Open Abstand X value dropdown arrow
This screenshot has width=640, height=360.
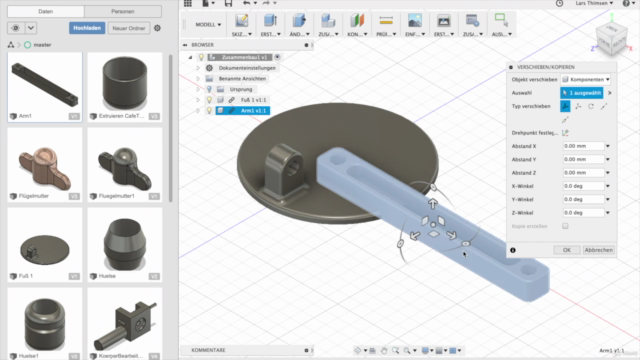pyautogui.click(x=608, y=146)
